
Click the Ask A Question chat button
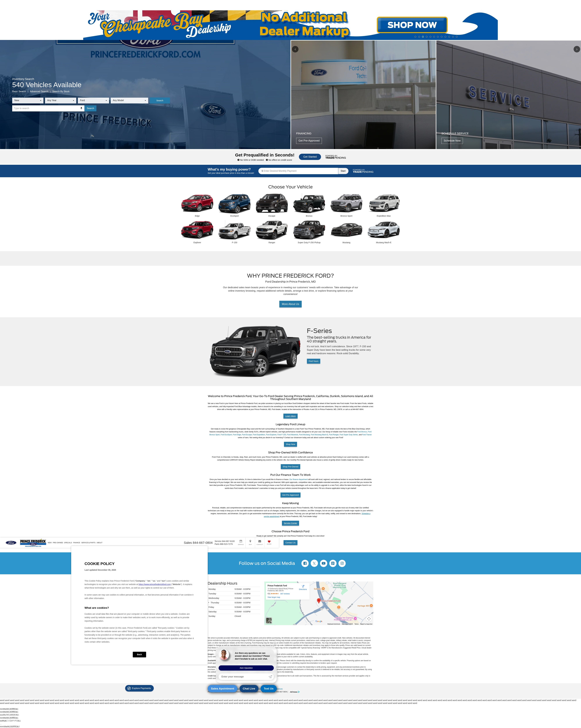point(246,668)
